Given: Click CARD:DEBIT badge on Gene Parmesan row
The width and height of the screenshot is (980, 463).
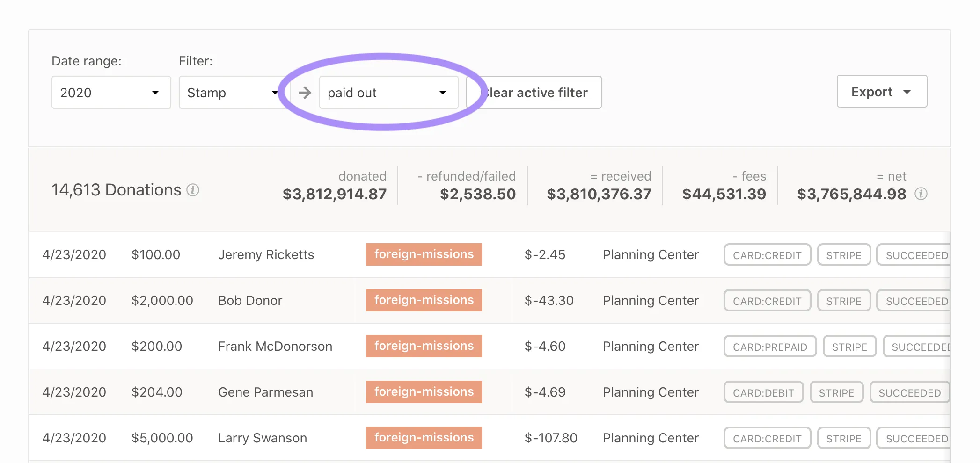Looking at the screenshot, I should pyautogui.click(x=763, y=393).
